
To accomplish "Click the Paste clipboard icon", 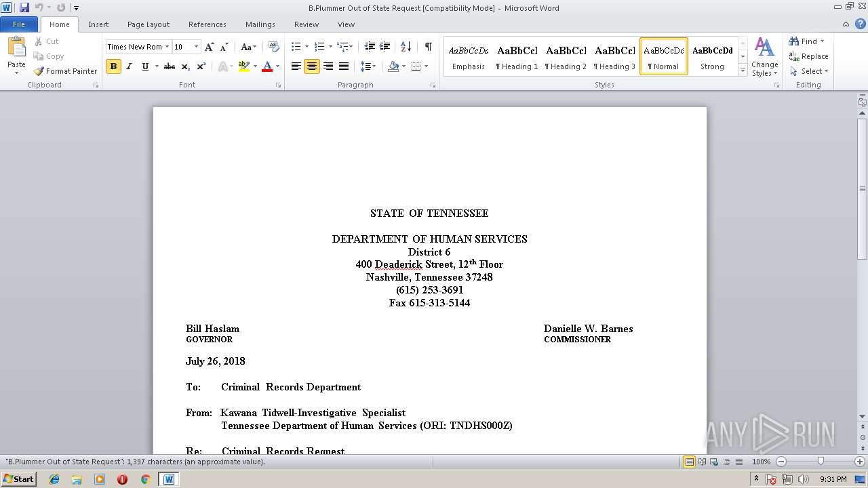I will 16,47.
